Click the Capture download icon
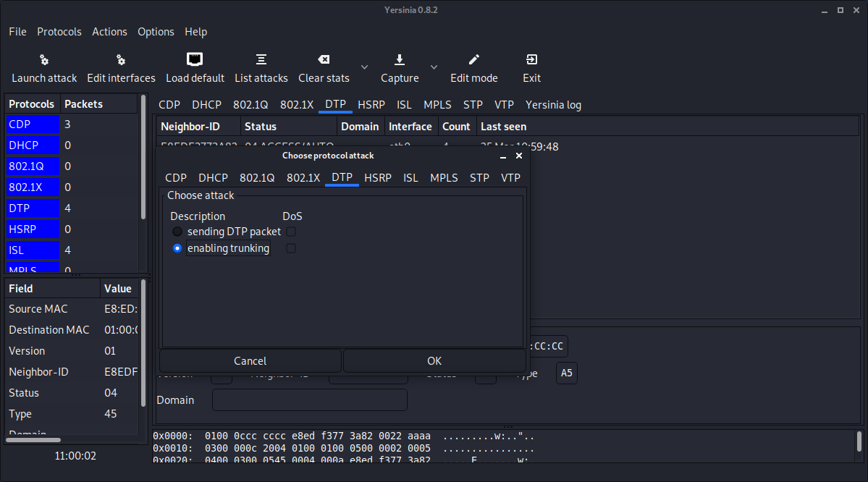The width and height of the screenshot is (868, 482). 400,59
